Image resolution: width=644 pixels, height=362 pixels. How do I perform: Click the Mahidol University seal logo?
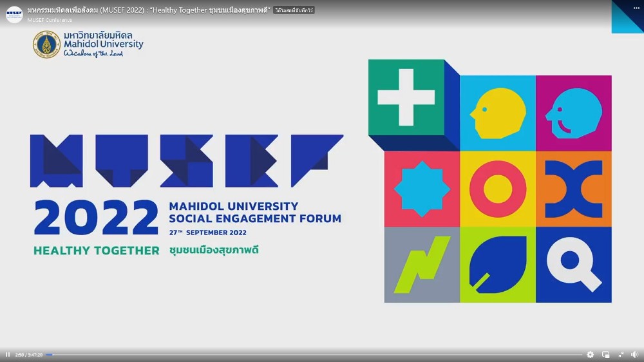[46, 44]
